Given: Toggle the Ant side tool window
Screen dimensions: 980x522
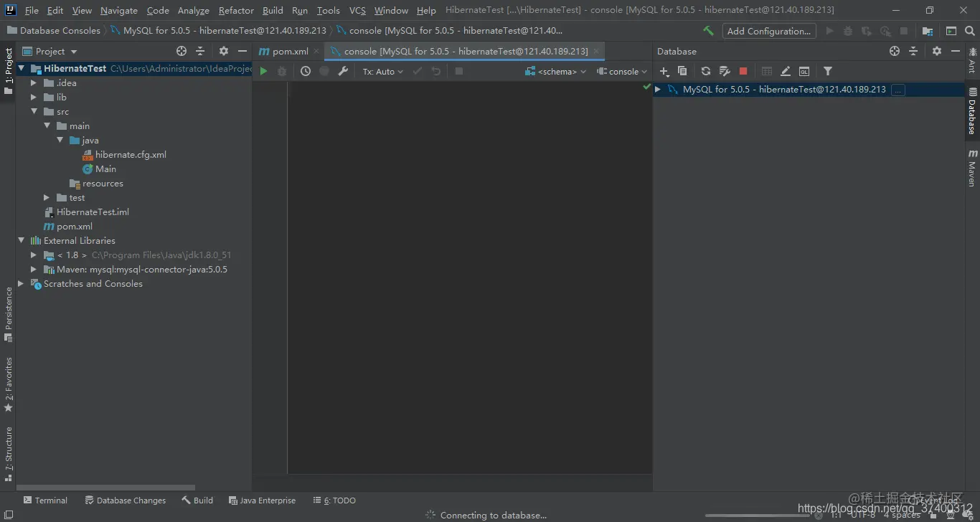Looking at the screenshot, I should (x=972, y=60).
